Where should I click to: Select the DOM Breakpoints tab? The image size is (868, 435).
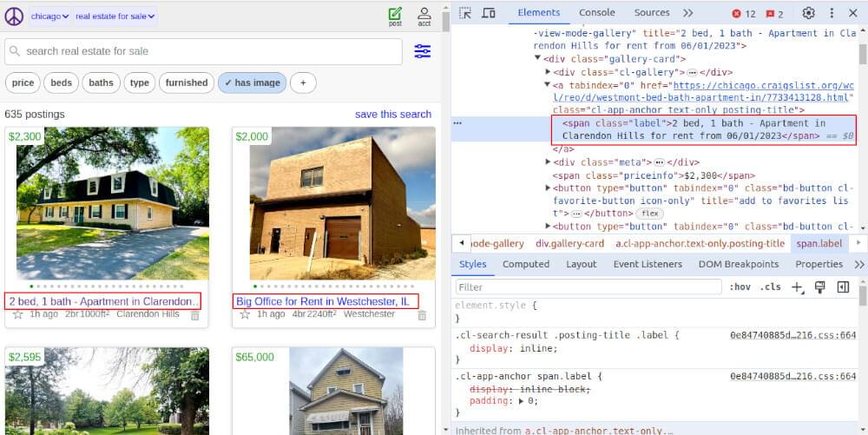(x=739, y=265)
